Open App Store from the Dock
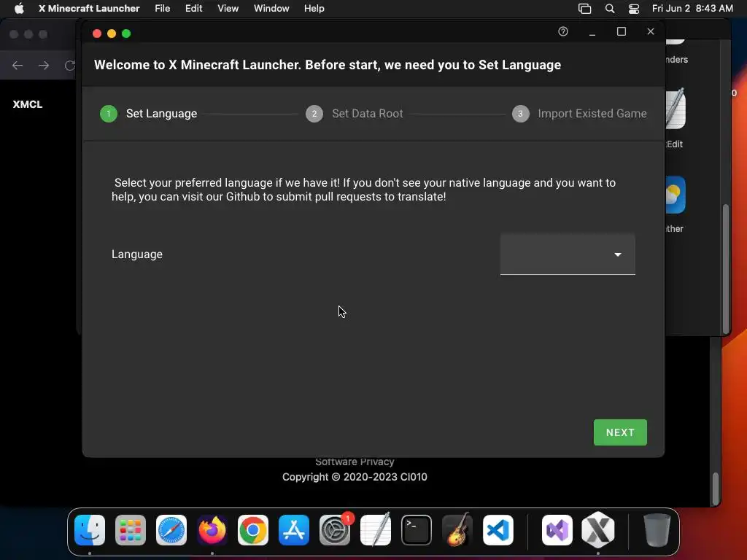 tap(294, 530)
